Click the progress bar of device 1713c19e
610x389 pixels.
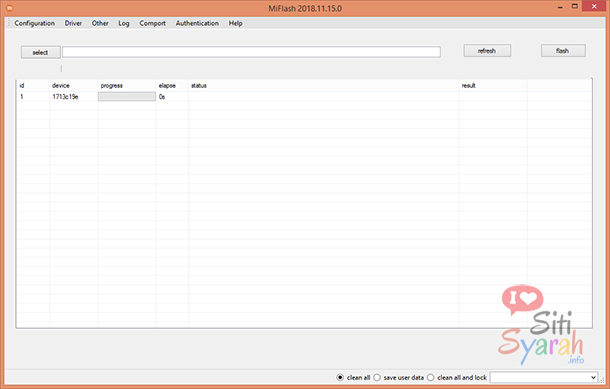click(127, 96)
